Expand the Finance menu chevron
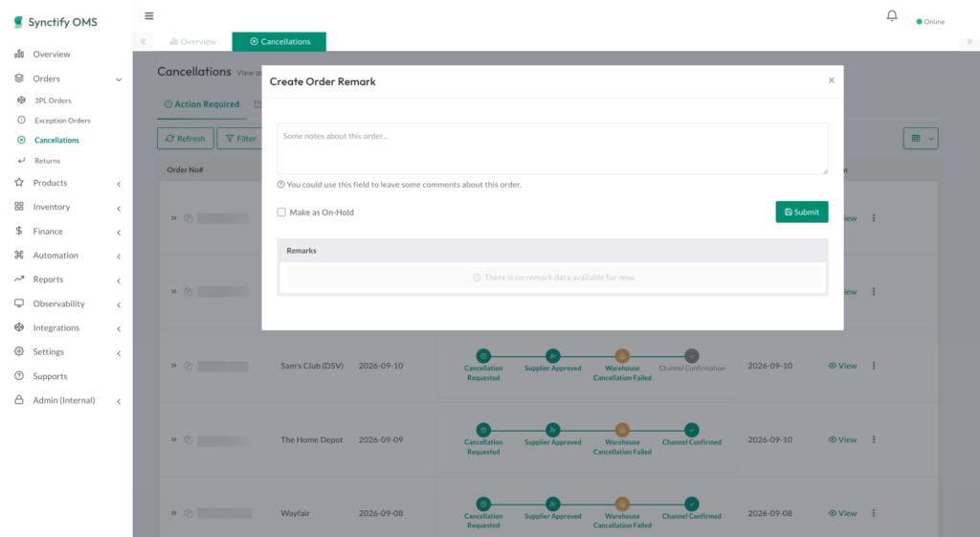Image resolution: width=980 pixels, height=537 pixels. pyautogui.click(x=119, y=232)
